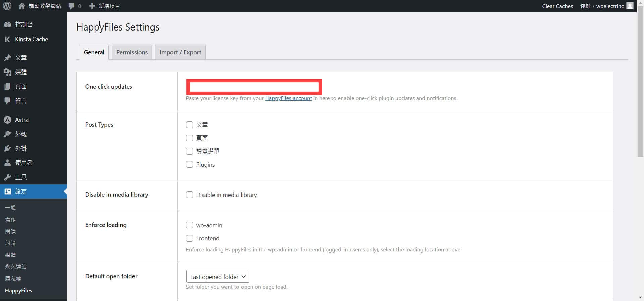
Task: Enable the 文章 post type checkbox
Action: [190, 125]
